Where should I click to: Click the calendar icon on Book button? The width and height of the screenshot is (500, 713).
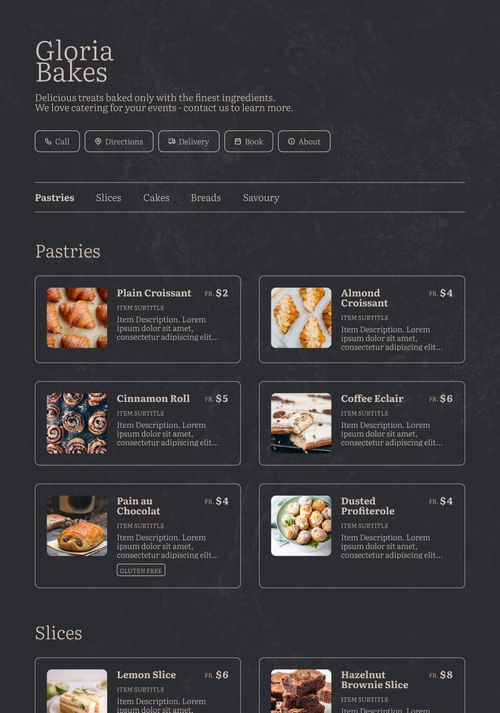click(238, 141)
